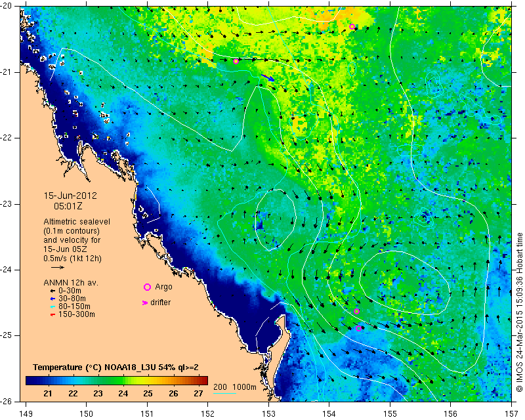The height and width of the screenshot is (420, 525).
Task: Click the '0.5m/s (1kt 12h)' label
Action: coord(72,259)
